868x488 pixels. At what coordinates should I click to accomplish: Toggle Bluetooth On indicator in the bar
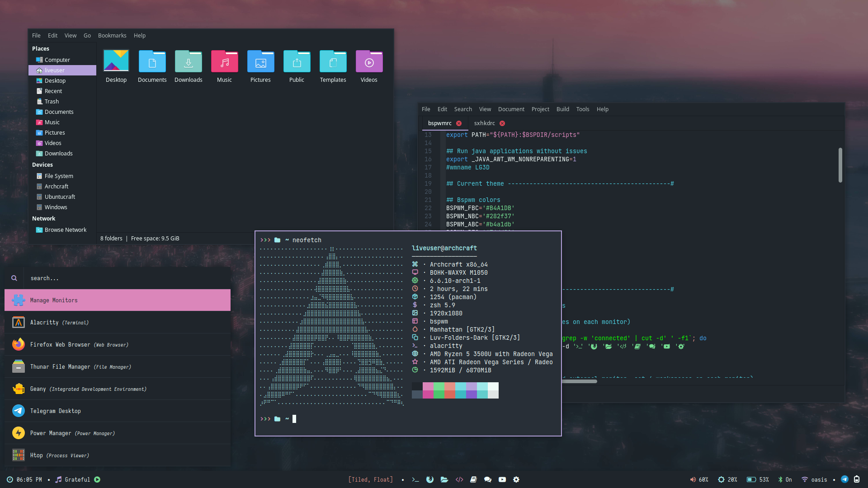coord(785,480)
